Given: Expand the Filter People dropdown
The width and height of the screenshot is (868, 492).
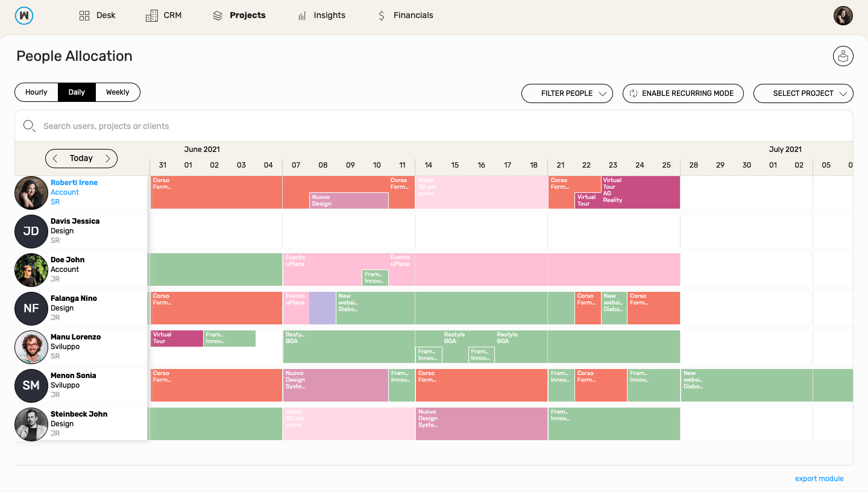Looking at the screenshot, I should tap(567, 93).
